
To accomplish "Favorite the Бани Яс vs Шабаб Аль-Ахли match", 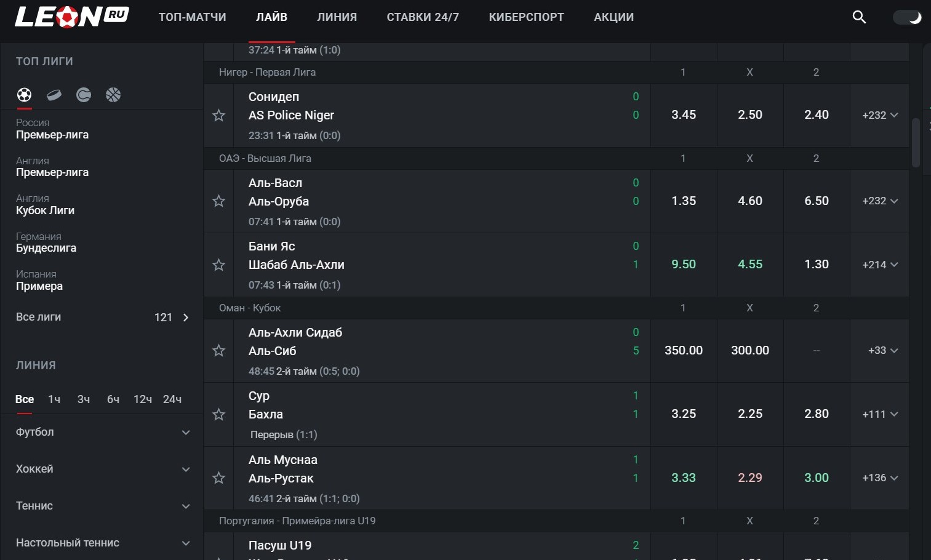I will [218, 265].
